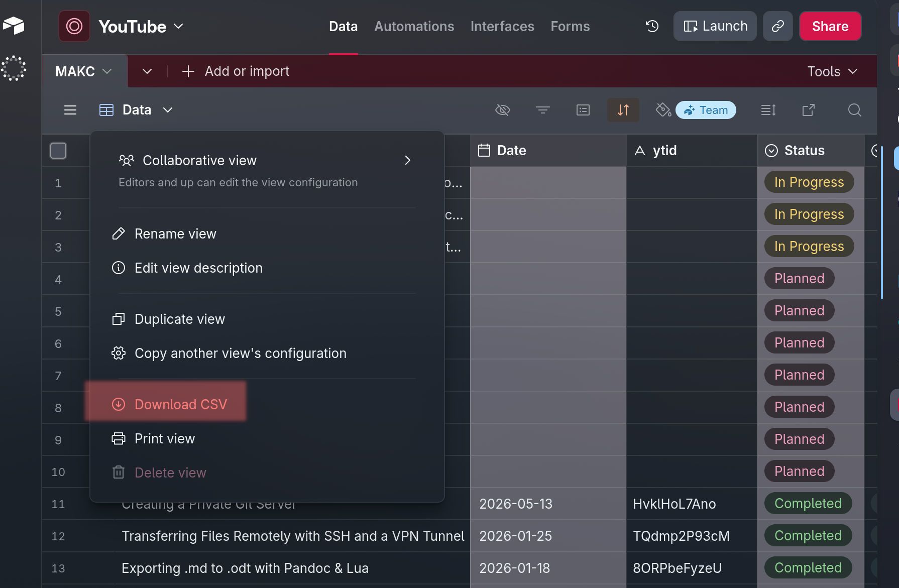Switch to the Interfaces tab
Image resolution: width=899 pixels, height=588 pixels.
pyautogui.click(x=502, y=26)
